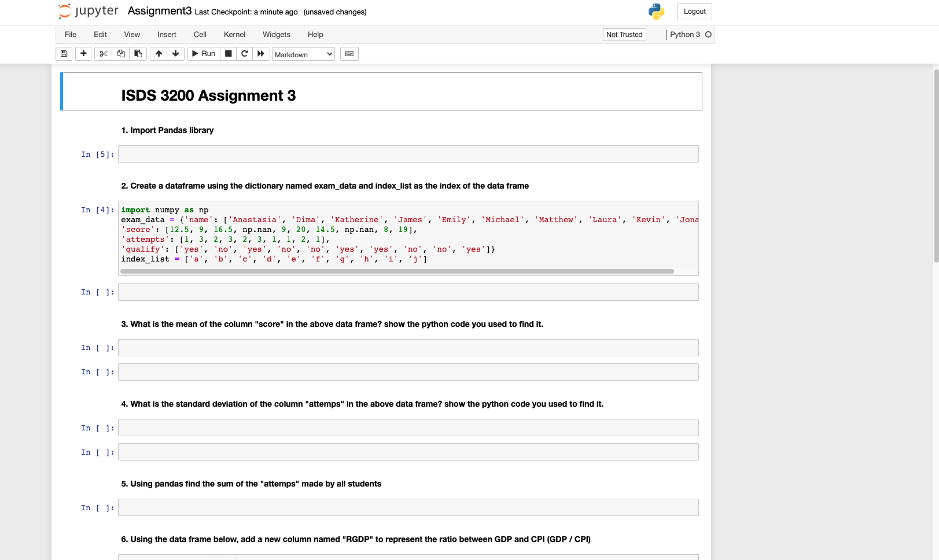939x560 pixels.
Task: Click the Logout button
Action: coord(694,11)
